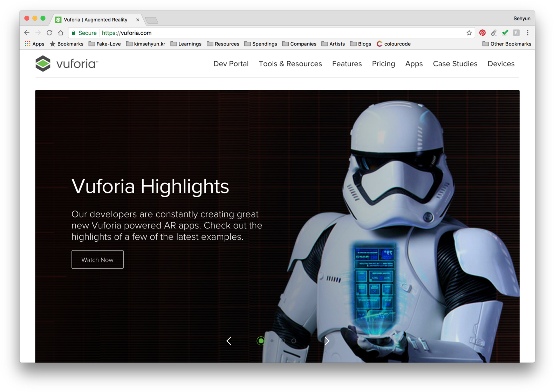The height and width of the screenshot is (392, 554).
Task: Go to previous carousel slide
Action: tap(229, 341)
